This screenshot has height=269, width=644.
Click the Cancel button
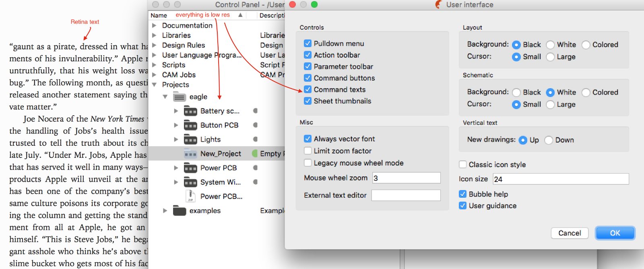pos(570,233)
